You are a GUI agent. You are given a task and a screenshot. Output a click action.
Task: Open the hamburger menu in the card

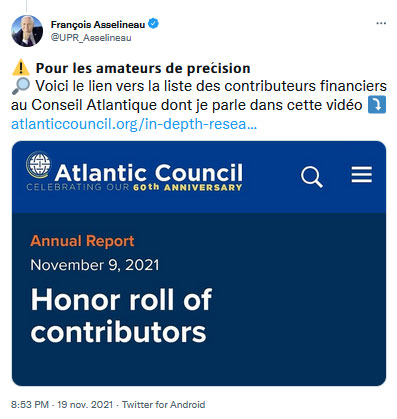pos(362,174)
